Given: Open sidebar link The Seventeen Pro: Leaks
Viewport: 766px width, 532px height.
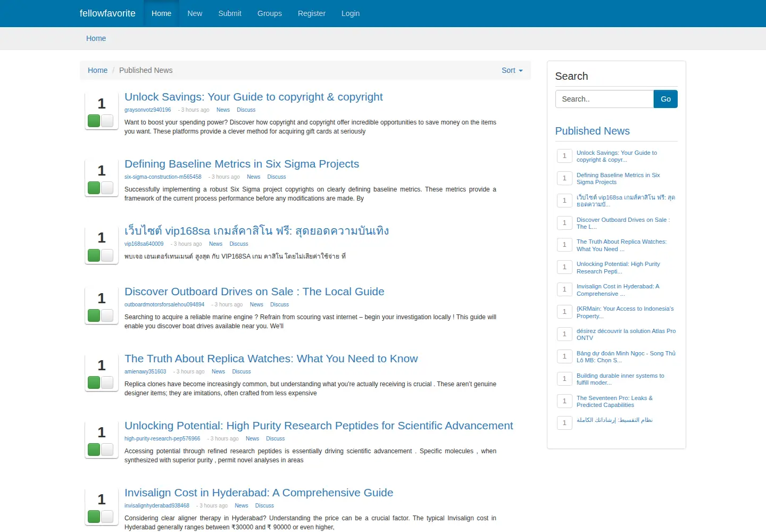Looking at the screenshot, I should (x=614, y=402).
